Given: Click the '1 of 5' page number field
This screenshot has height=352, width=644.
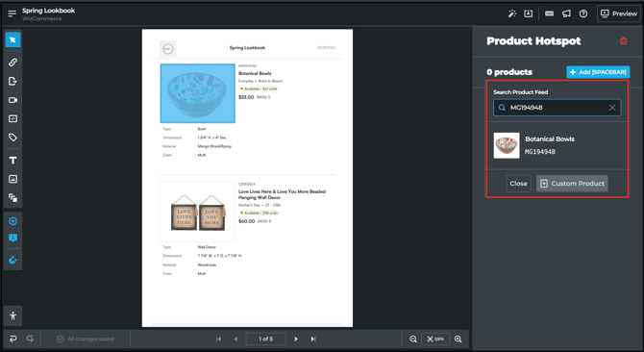Looking at the screenshot, I should pyautogui.click(x=265, y=339).
